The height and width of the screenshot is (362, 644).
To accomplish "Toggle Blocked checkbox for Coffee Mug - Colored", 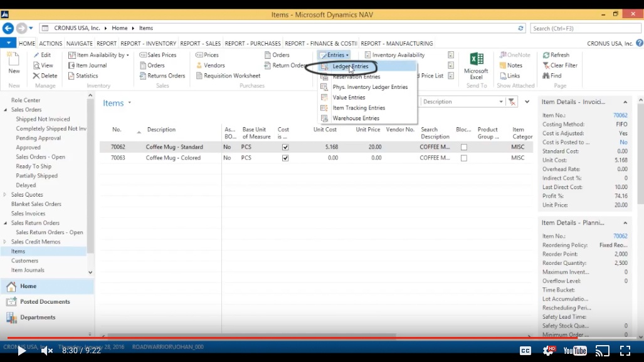I will pyautogui.click(x=463, y=158).
